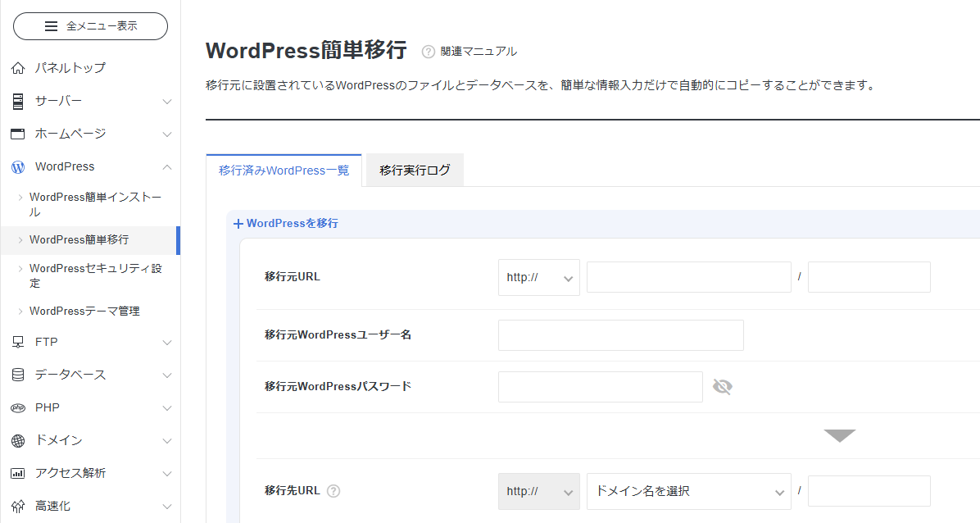Expand the FTP menu chevron

pyautogui.click(x=167, y=342)
